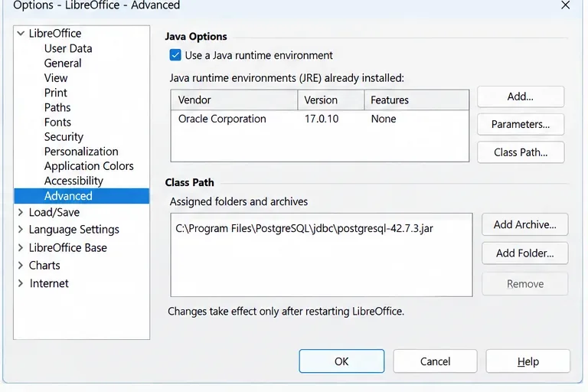
Task: Click the greyed-out Remove button
Action: pyautogui.click(x=525, y=284)
